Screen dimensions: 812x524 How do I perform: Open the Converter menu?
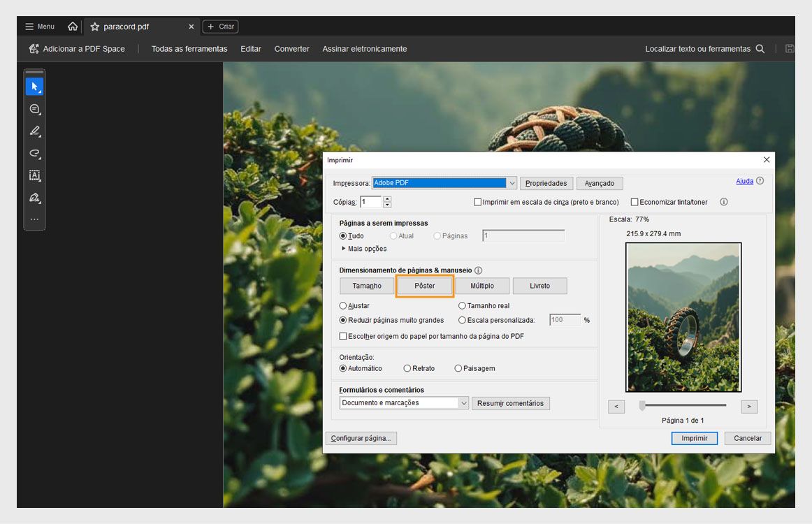pyautogui.click(x=291, y=49)
